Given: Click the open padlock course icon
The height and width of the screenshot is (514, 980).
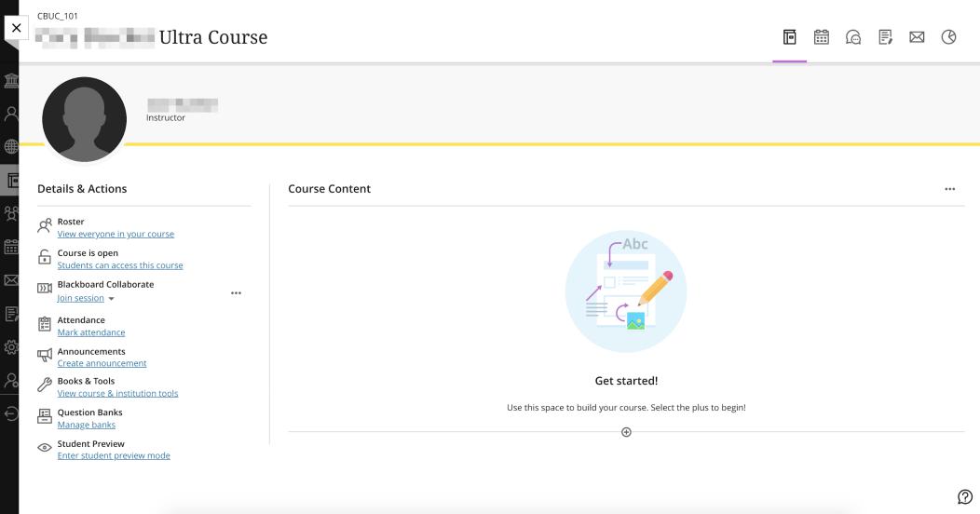Looking at the screenshot, I should coord(45,257).
